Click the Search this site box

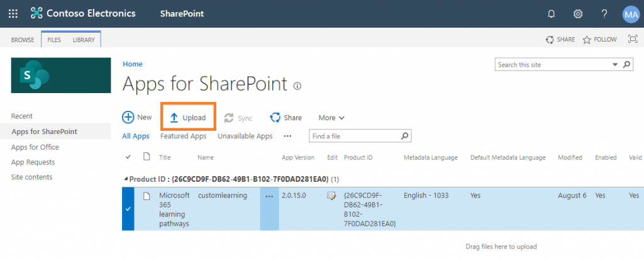click(553, 65)
